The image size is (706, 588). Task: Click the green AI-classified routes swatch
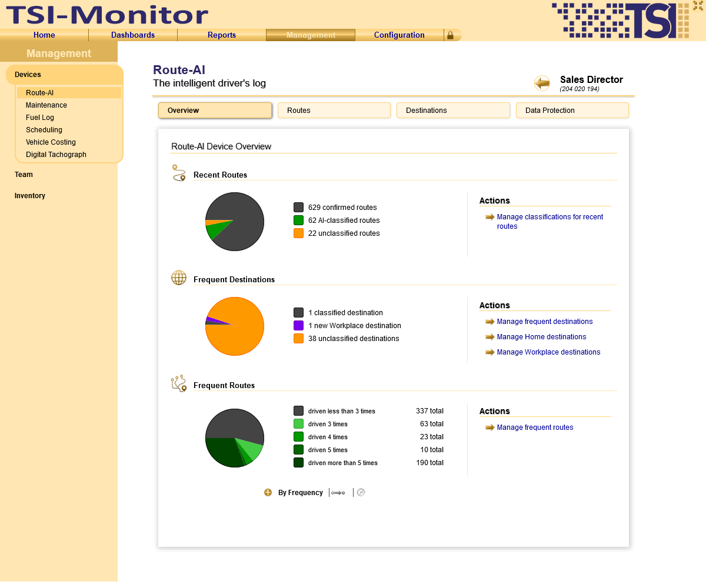coord(298,220)
